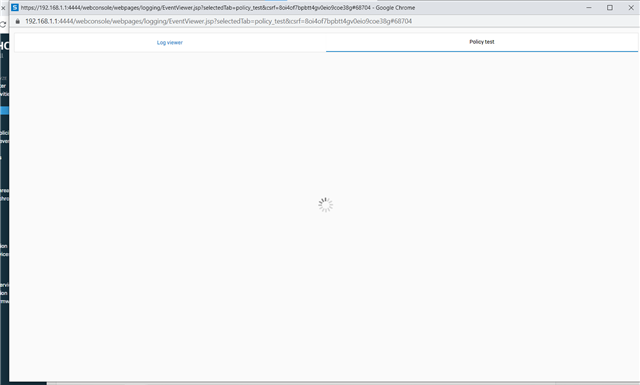
Task: Click the Sophos S favicon in title bar
Action: (15, 7)
